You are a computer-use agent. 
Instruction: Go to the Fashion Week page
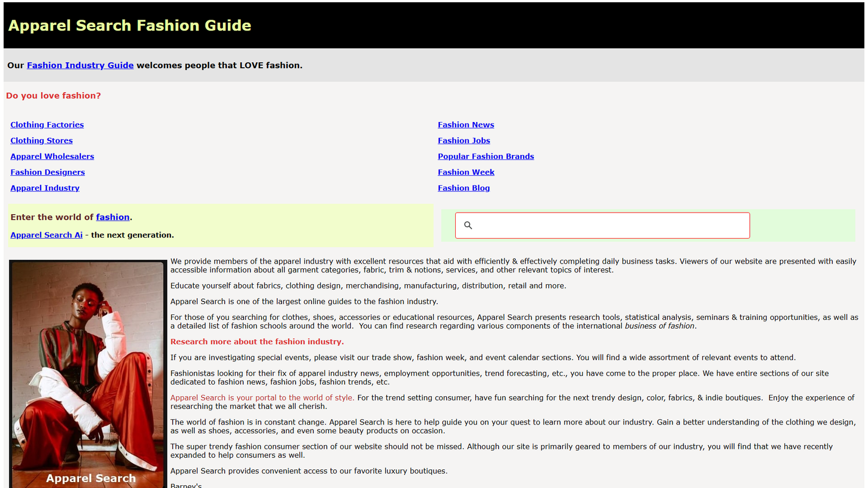click(x=466, y=172)
